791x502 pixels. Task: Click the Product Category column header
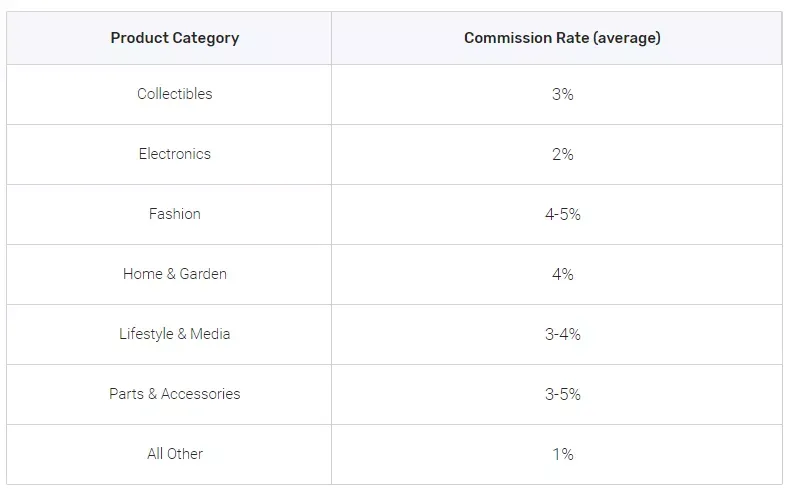(169, 38)
